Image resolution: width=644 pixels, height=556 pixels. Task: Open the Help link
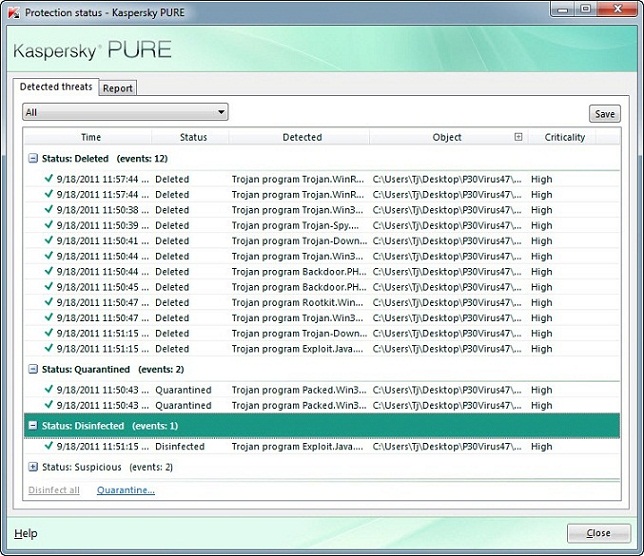click(26, 533)
